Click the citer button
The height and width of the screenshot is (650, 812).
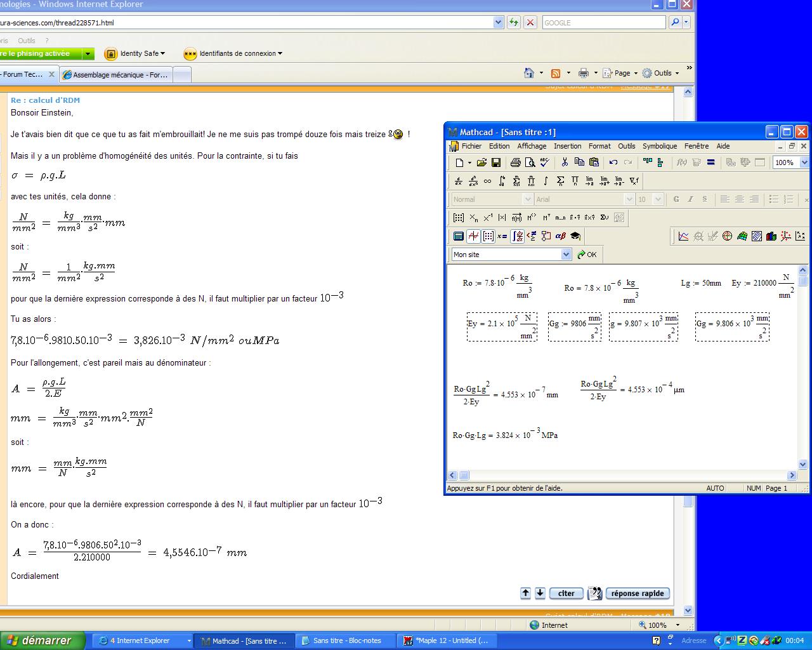pyautogui.click(x=566, y=594)
